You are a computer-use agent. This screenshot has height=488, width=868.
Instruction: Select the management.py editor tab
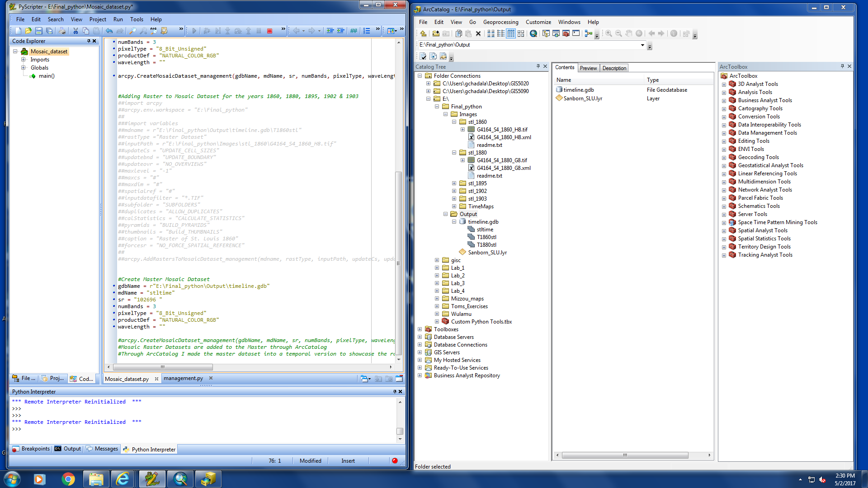pyautogui.click(x=183, y=379)
